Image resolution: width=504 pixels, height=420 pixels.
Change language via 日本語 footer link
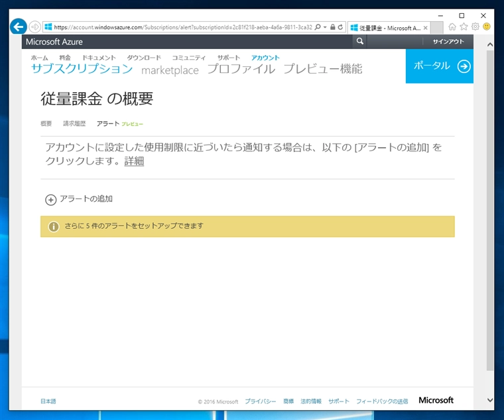[48, 401]
